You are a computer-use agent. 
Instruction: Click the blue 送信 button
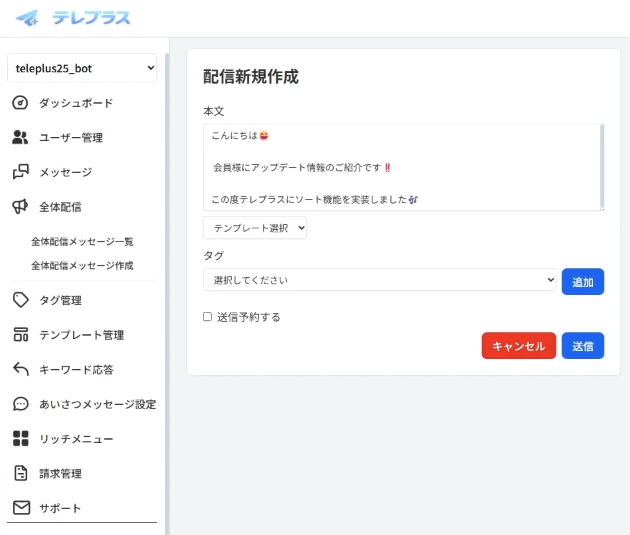583,345
